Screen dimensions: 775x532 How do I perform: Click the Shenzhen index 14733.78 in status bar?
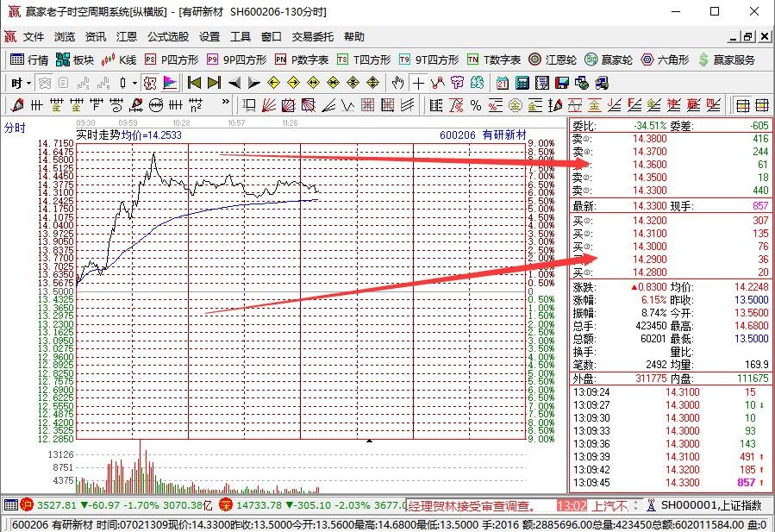[259, 505]
